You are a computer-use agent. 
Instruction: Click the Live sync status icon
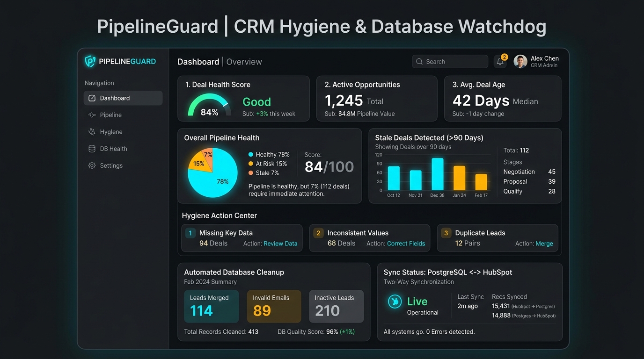pos(395,302)
